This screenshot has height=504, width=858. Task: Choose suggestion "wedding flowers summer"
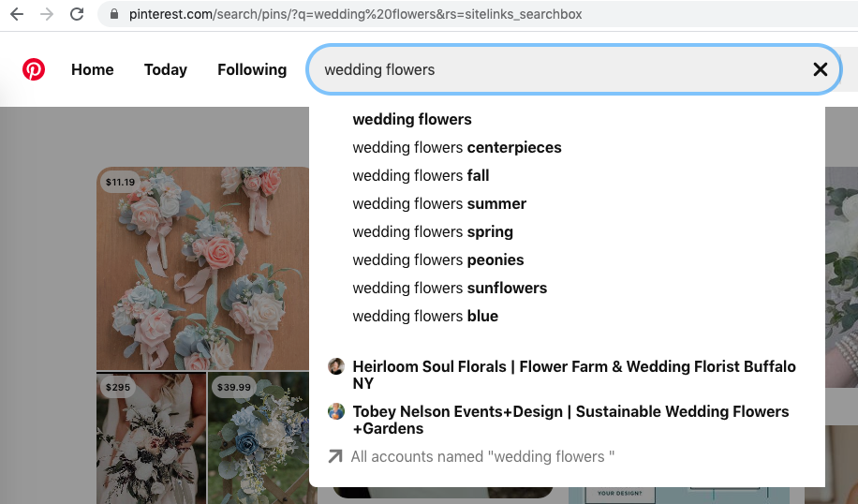click(x=439, y=203)
